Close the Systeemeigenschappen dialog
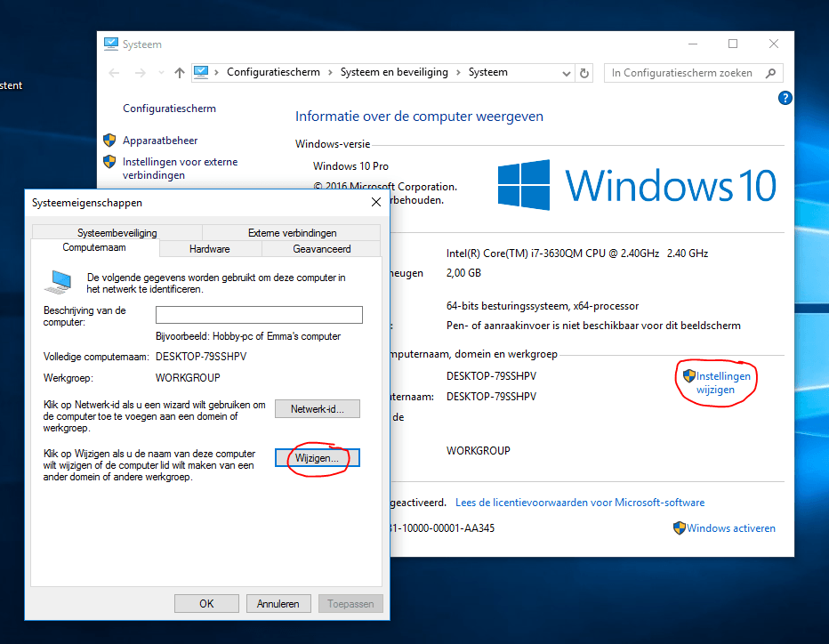 (376, 203)
